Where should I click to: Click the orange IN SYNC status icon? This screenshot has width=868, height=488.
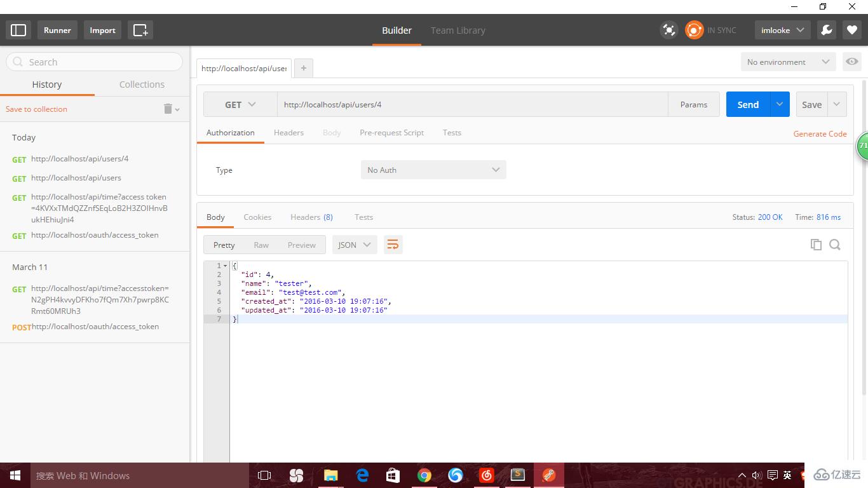(x=694, y=30)
